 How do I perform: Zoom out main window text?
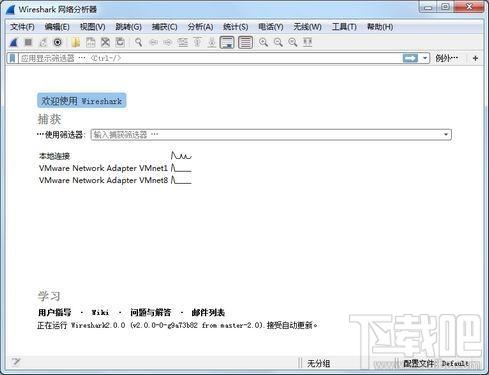[278, 42]
